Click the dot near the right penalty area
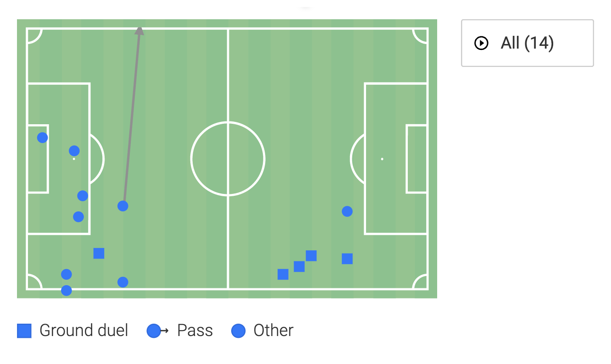 [347, 211]
